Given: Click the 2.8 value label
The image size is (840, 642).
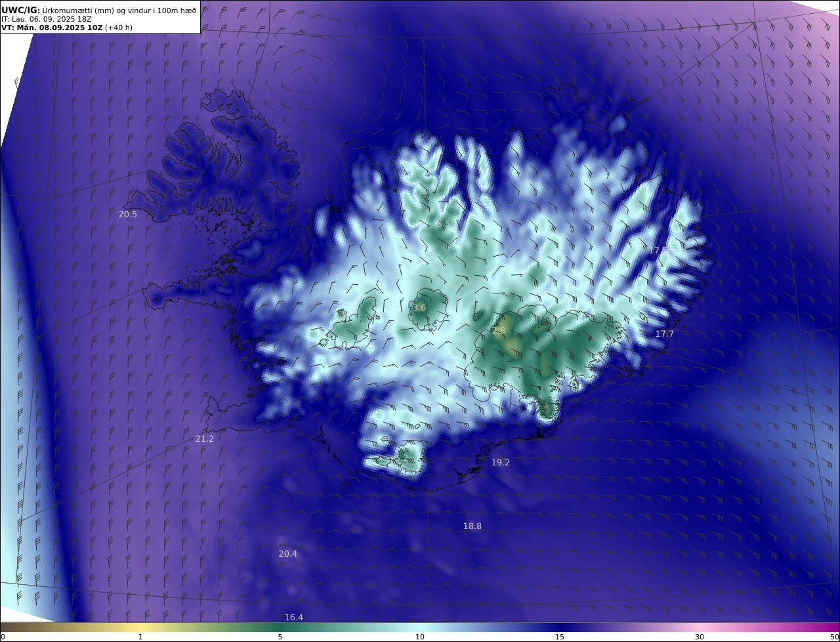Looking at the screenshot, I should click(499, 330).
